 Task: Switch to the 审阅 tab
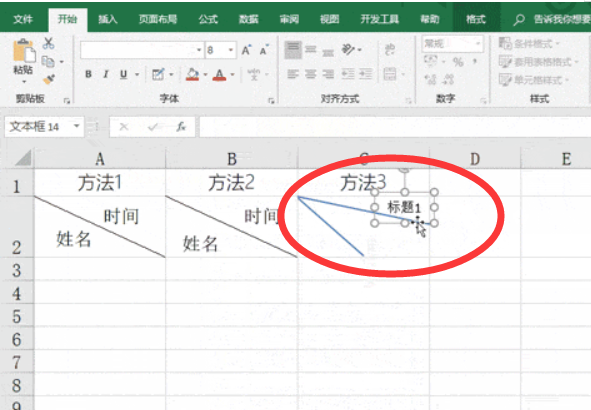pyautogui.click(x=289, y=19)
